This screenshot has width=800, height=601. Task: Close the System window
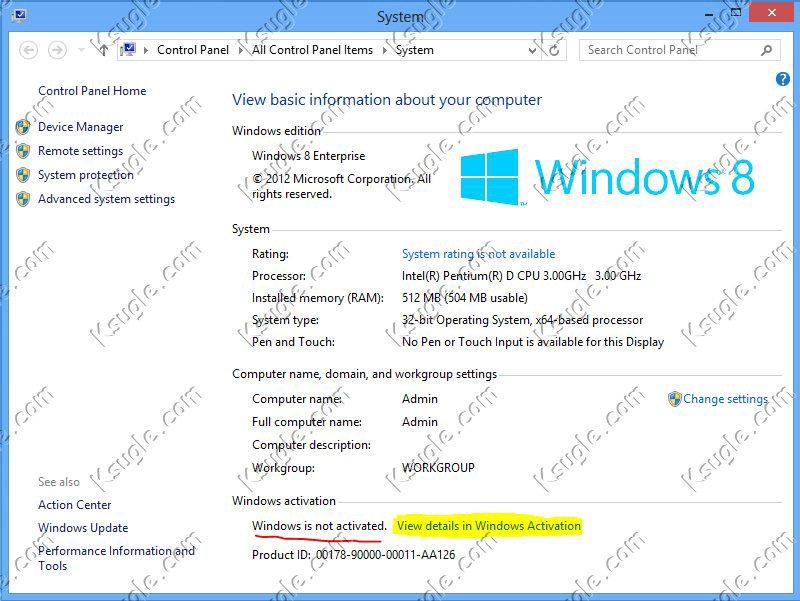coord(771,12)
